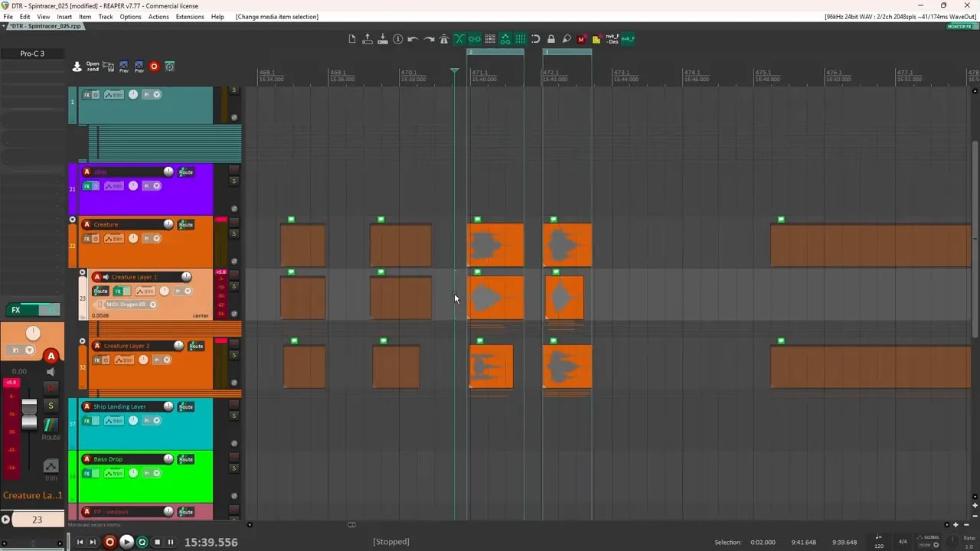Click the Metronome toolbar icon
The width and height of the screenshot is (980, 551).
pyautogui.click(x=444, y=39)
